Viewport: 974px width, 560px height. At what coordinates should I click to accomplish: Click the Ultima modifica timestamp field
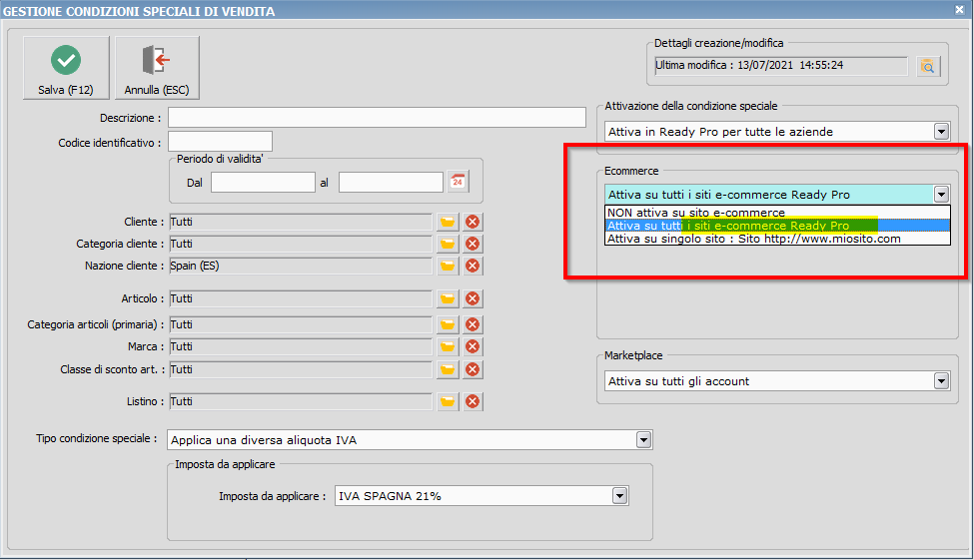tap(781, 65)
